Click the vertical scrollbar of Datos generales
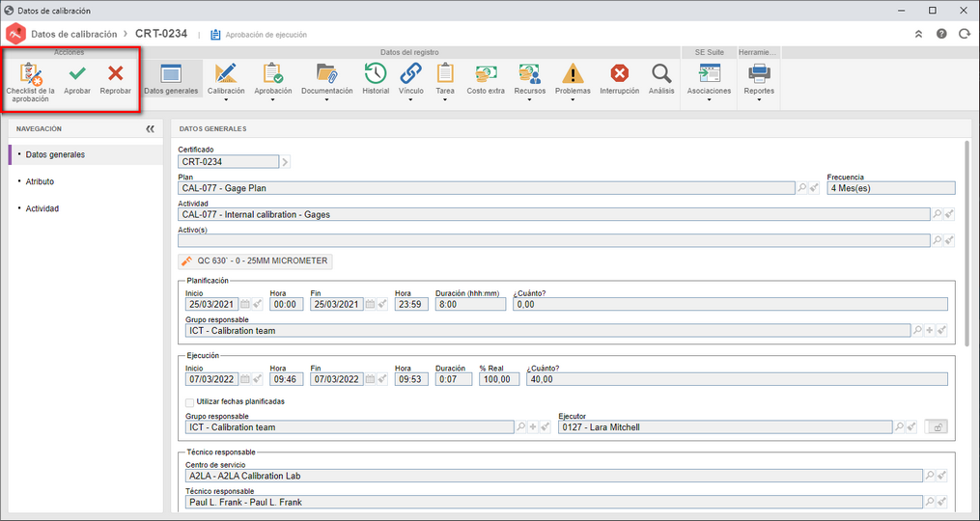 coord(968,244)
